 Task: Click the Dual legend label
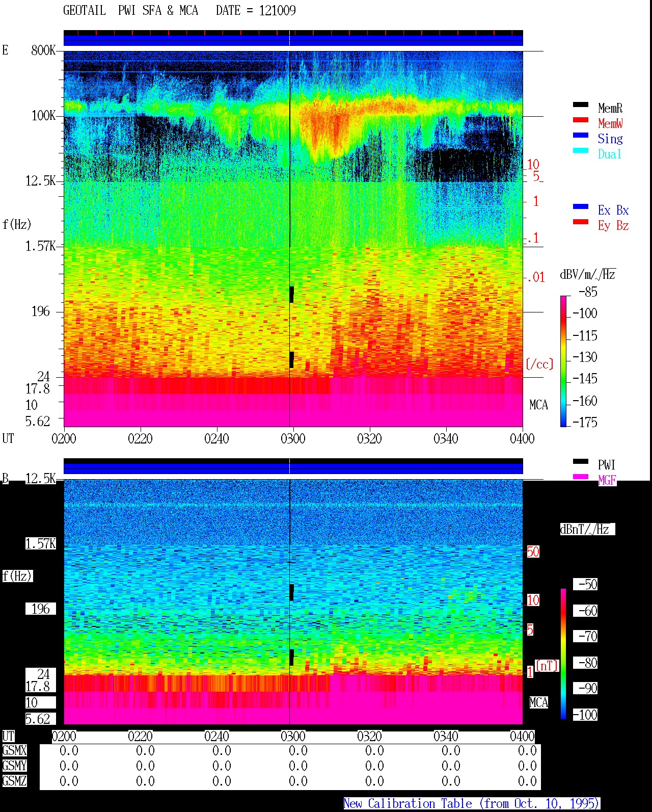610,154
